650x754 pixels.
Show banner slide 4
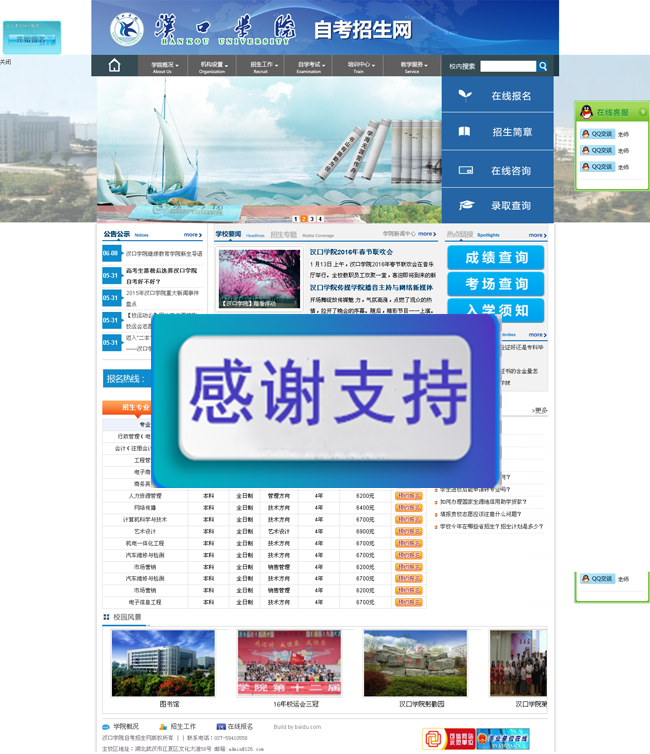point(320,219)
